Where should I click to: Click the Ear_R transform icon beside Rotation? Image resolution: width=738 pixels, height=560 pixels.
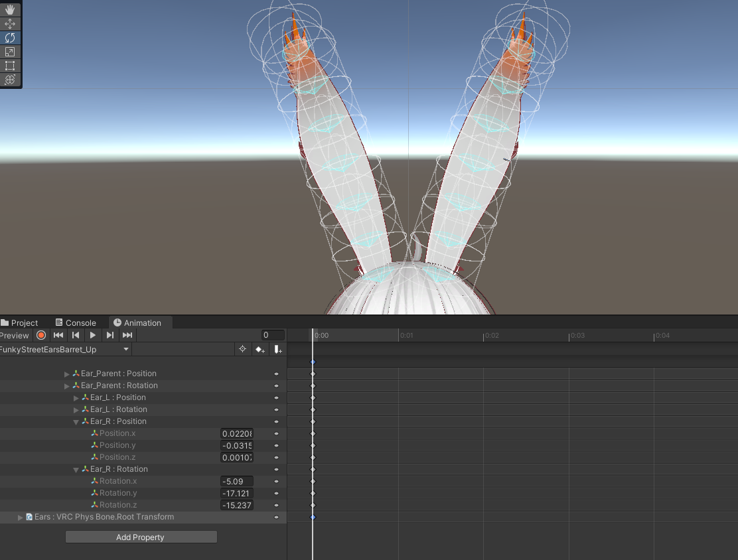[85, 469]
